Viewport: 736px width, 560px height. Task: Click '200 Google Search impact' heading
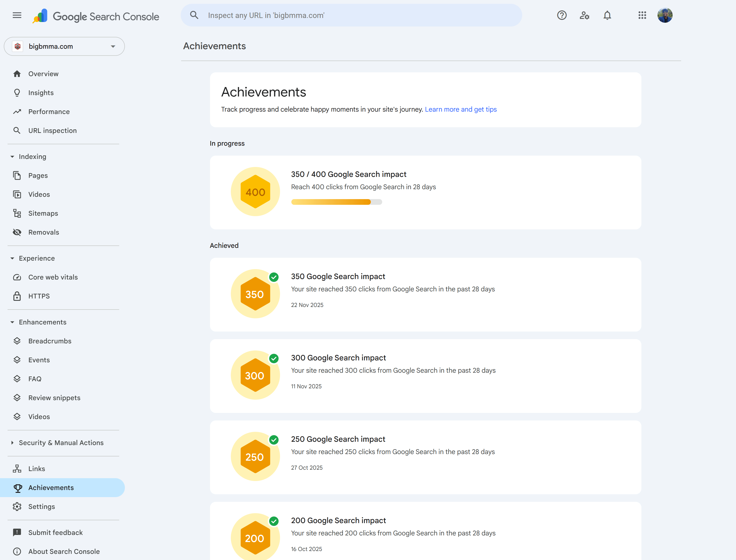coord(338,521)
